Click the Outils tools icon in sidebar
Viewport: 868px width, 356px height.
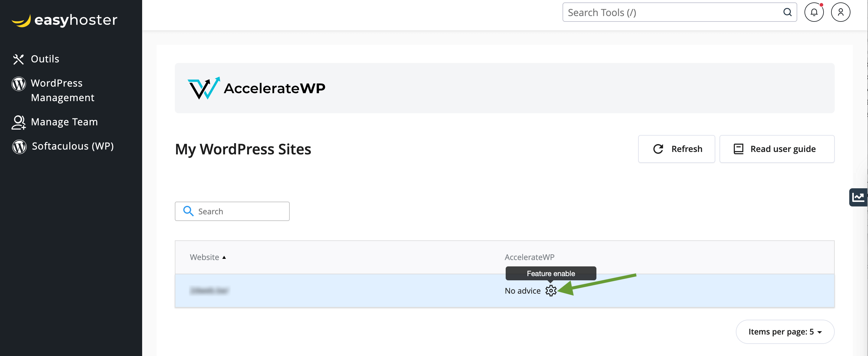tap(18, 59)
